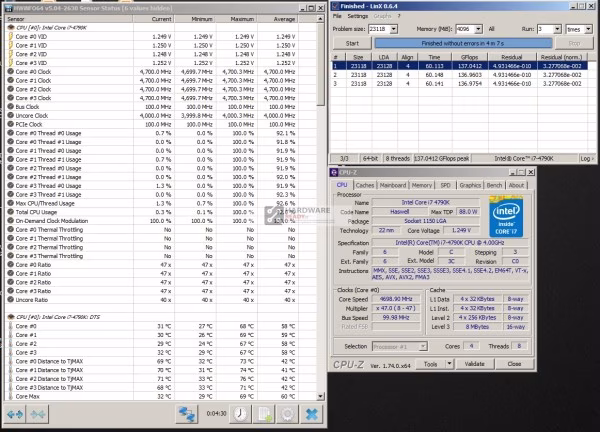Open the 'times' unit dropdown in LinX
The height and width of the screenshot is (432, 600).
coord(589,29)
